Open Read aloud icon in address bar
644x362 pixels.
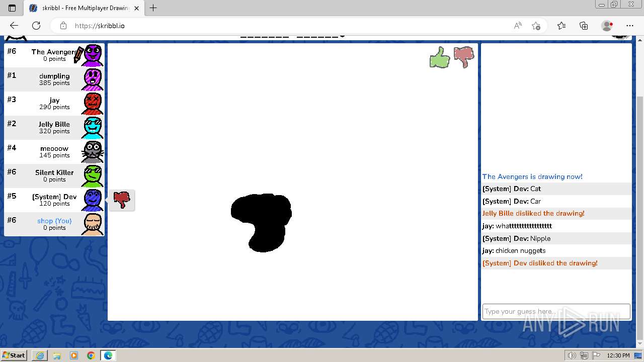click(x=518, y=26)
